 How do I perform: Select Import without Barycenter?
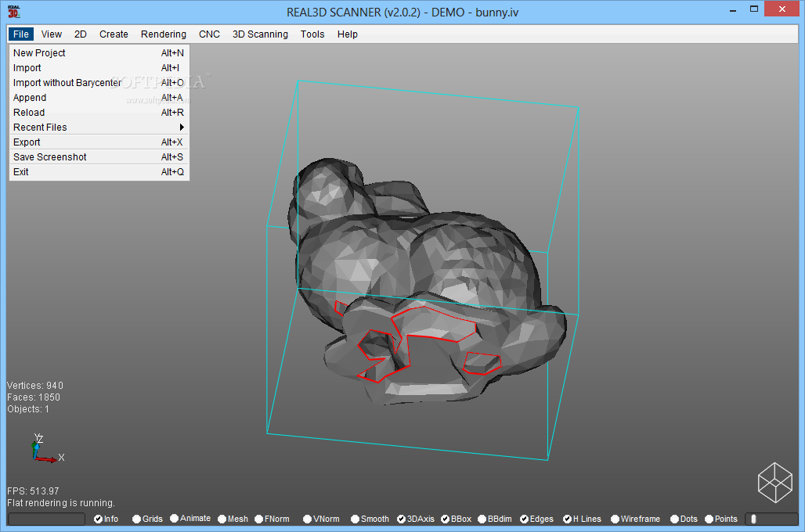pos(99,83)
